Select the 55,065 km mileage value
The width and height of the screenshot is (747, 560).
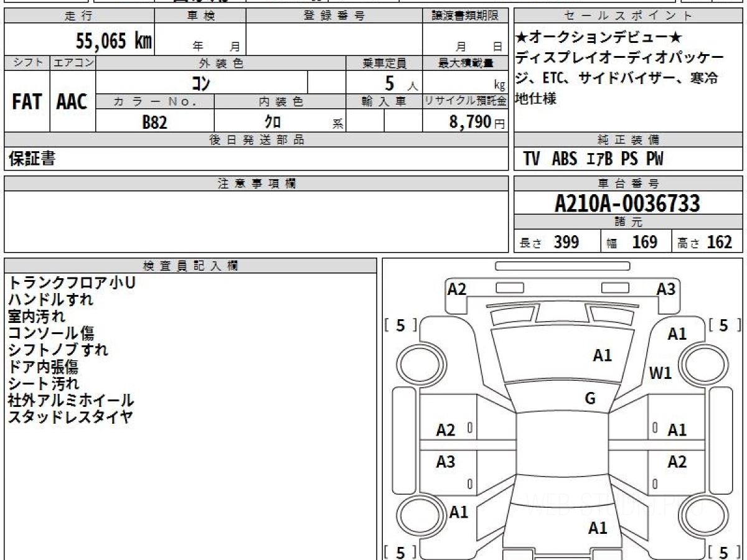pos(114,41)
